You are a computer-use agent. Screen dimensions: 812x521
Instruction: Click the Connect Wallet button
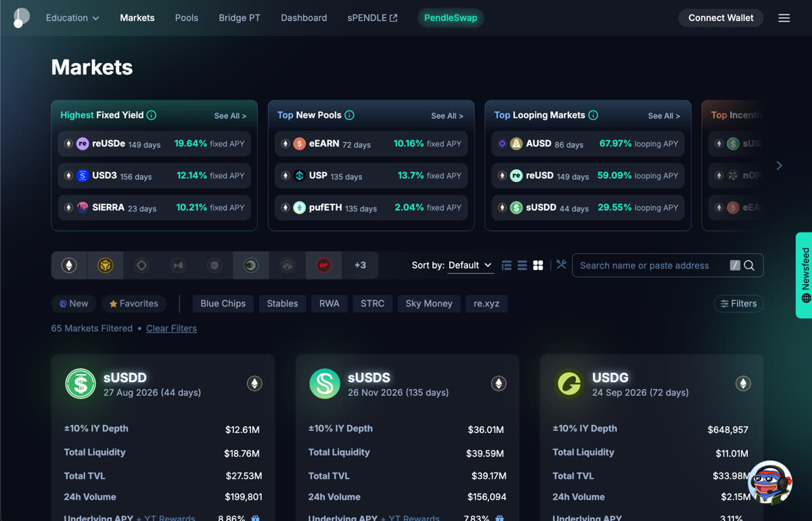click(x=721, y=18)
